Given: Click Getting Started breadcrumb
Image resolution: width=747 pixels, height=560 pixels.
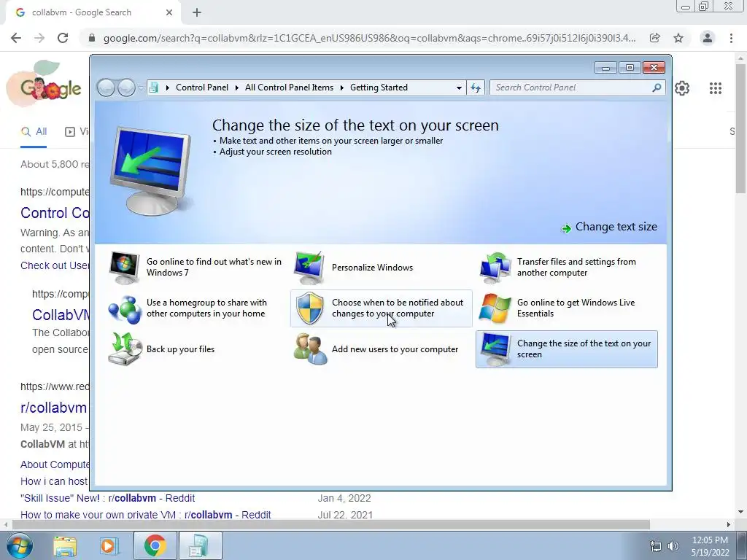Looking at the screenshot, I should point(379,87).
